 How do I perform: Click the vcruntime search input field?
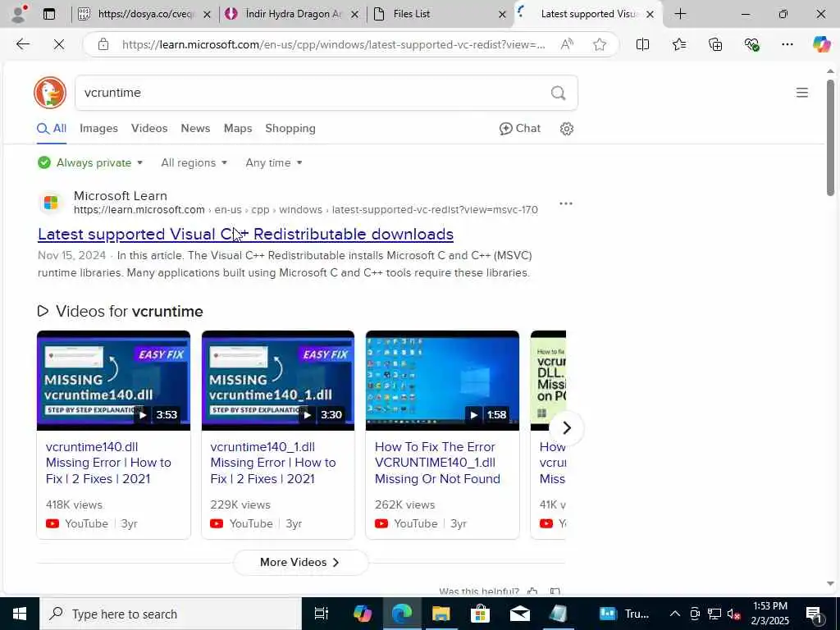coord(313,93)
